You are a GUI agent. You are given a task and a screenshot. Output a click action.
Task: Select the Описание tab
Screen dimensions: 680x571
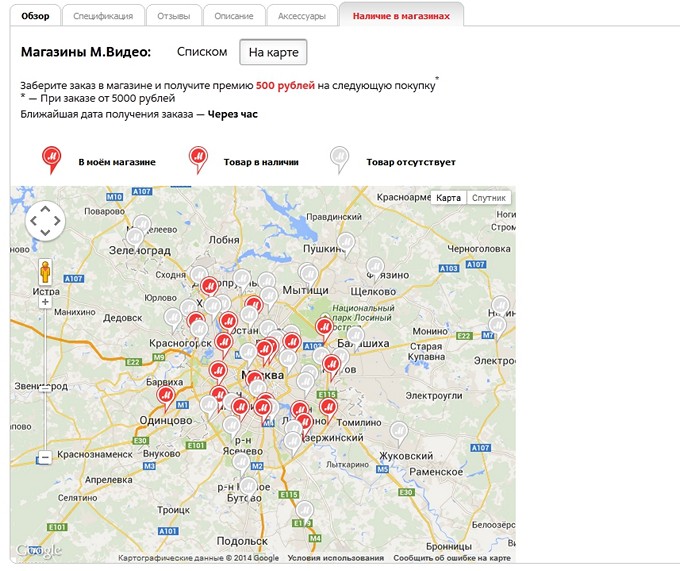click(234, 16)
